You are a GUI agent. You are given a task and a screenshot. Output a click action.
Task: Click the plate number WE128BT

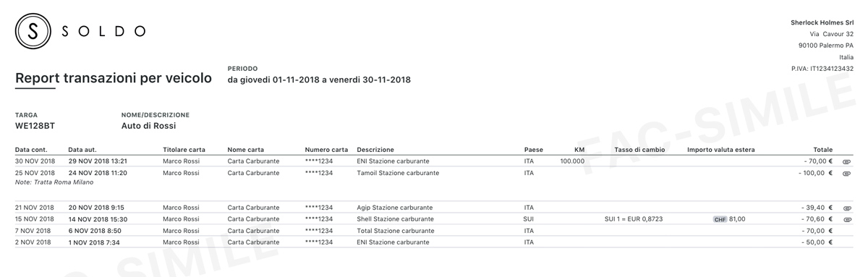35,126
